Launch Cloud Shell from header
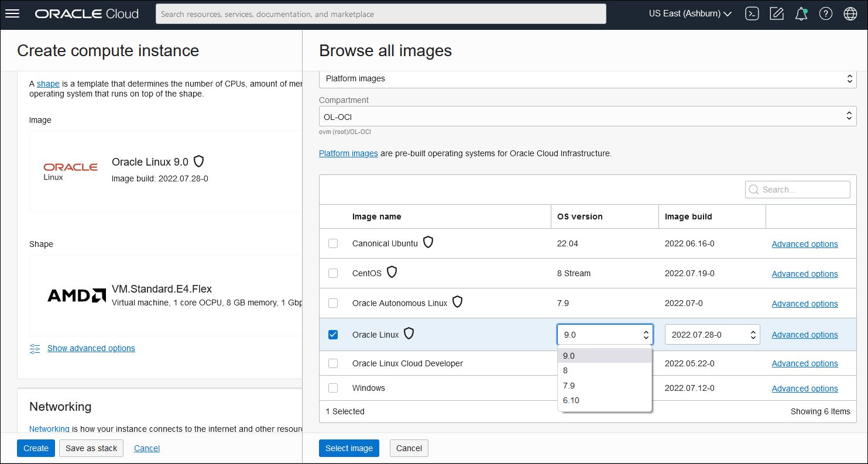Image resolution: width=868 pixels, height=464 pixels. (x=752, y=14)
